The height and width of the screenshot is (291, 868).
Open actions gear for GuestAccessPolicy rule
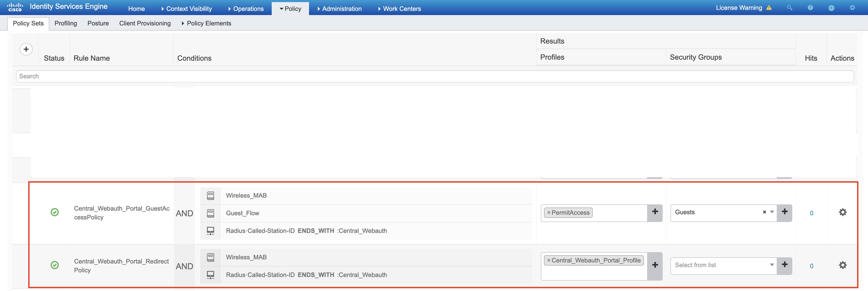pos(843,212)
